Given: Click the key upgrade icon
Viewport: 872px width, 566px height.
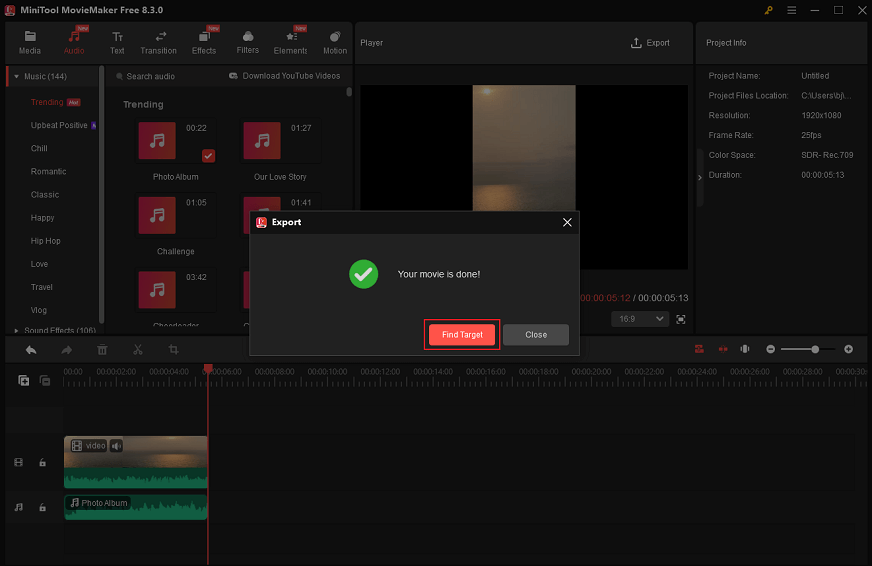Looking at the screenshot, I should [768, 10].
